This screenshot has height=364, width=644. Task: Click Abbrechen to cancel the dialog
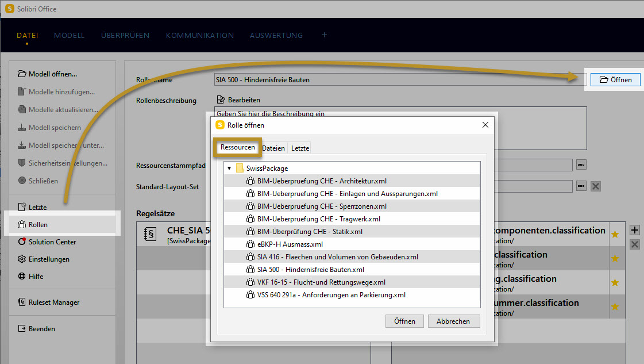453,321
